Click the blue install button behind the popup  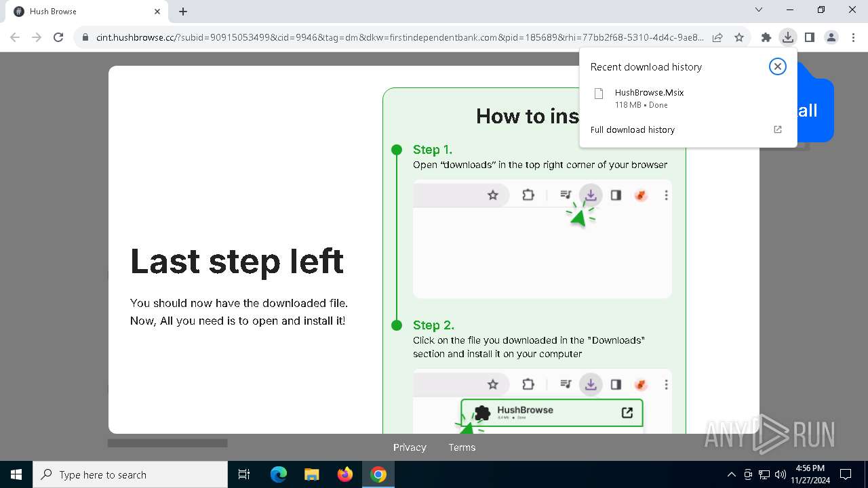(x=815, y=110)
